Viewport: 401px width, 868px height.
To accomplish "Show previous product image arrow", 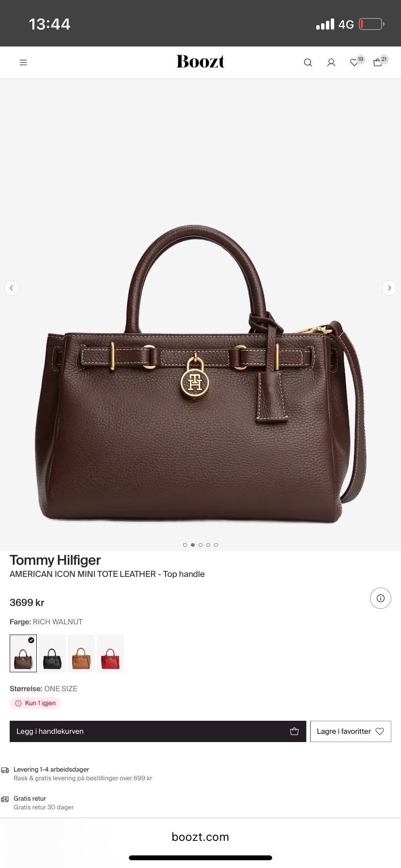I will (x=12, y=288).
